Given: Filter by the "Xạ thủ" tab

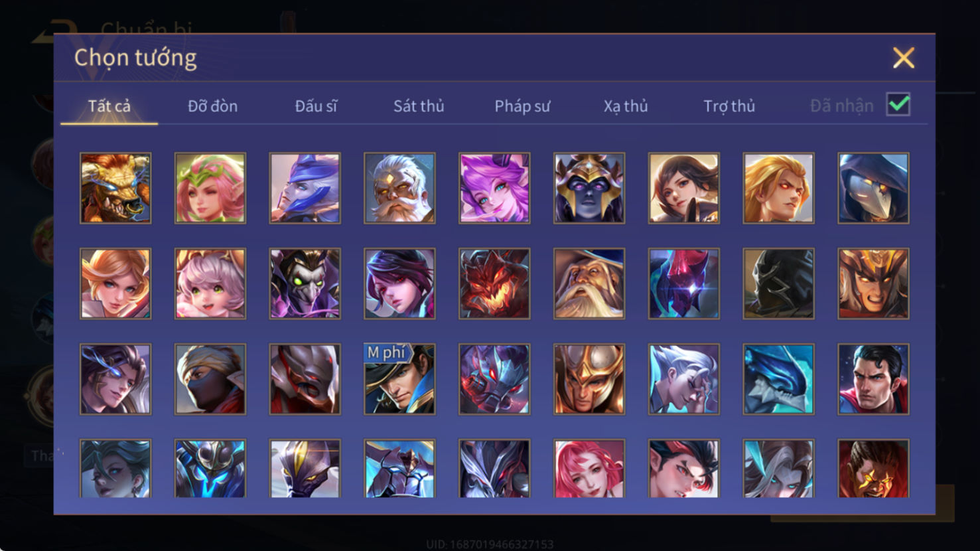Looking at the screenshot, I should 626,106.
